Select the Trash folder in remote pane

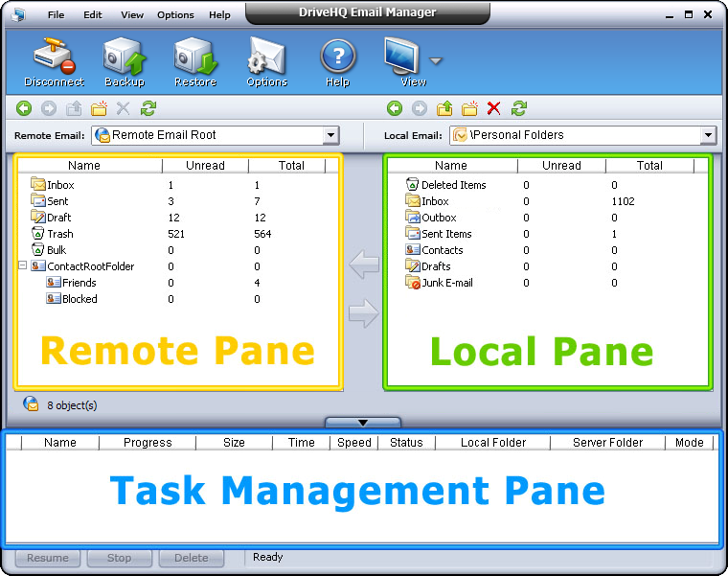coord(59,234)
